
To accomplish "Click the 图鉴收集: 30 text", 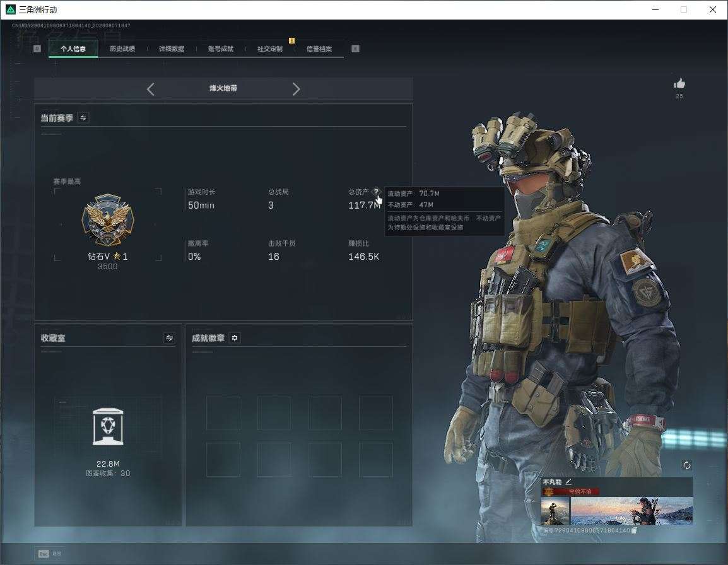I will pyautogui.click(x=108, y=473).
